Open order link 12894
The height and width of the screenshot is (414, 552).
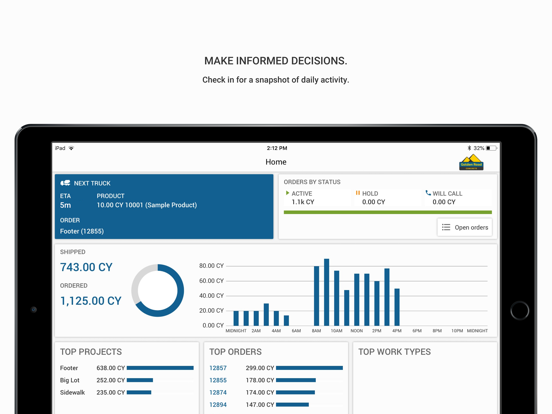pos(218,404)
